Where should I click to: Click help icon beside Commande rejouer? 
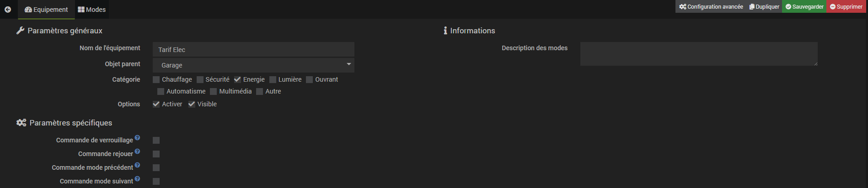tap(137, 151)
